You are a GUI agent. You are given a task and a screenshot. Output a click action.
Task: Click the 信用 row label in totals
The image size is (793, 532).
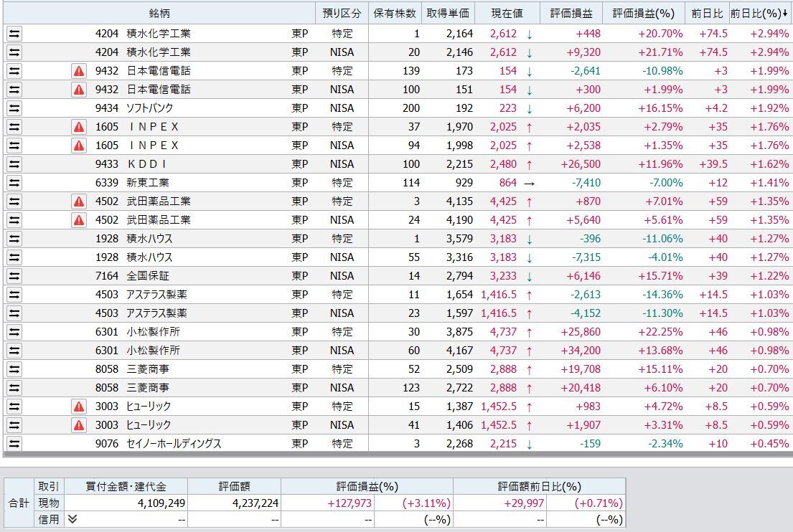[49, 519]
